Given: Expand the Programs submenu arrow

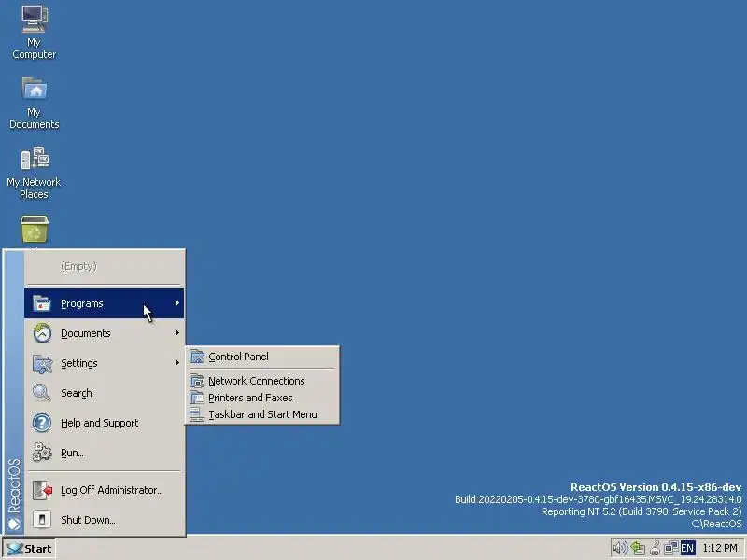Looking at the screenshot, I should tap(177, 302).
